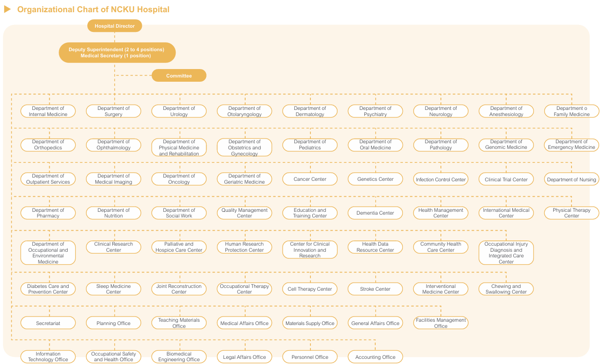Viewport: 602px width, 364px height.
Task: Select Department of Pediatrics
Action: click(310, 145)
